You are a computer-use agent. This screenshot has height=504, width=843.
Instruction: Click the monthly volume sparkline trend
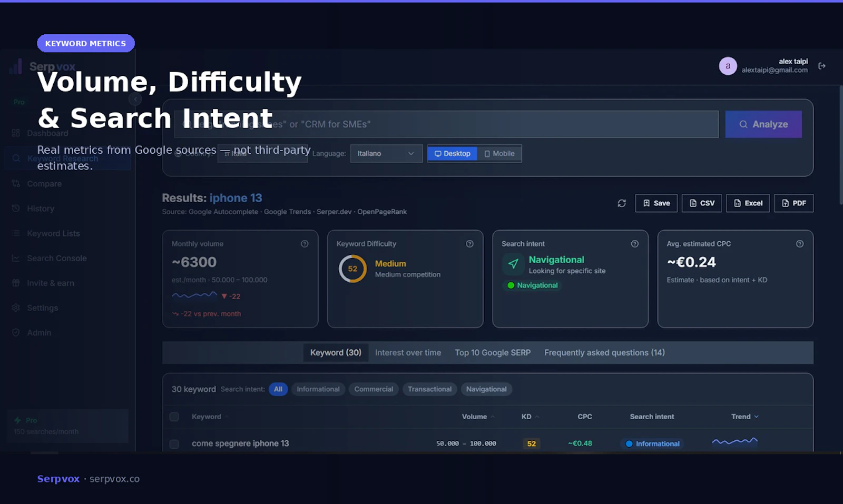(194, 295)
